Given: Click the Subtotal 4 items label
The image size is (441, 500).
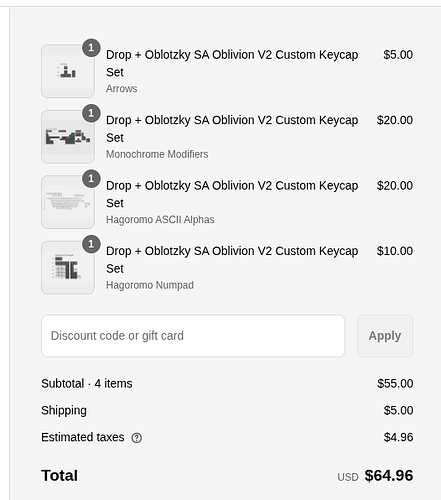Looking at the screenshot, I should pos(87,384).
